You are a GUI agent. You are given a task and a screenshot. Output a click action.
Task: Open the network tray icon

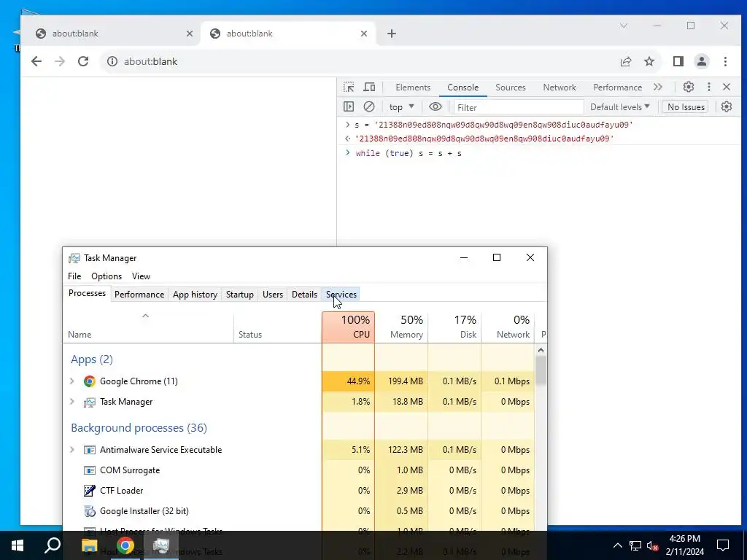(x=635, y=545)
